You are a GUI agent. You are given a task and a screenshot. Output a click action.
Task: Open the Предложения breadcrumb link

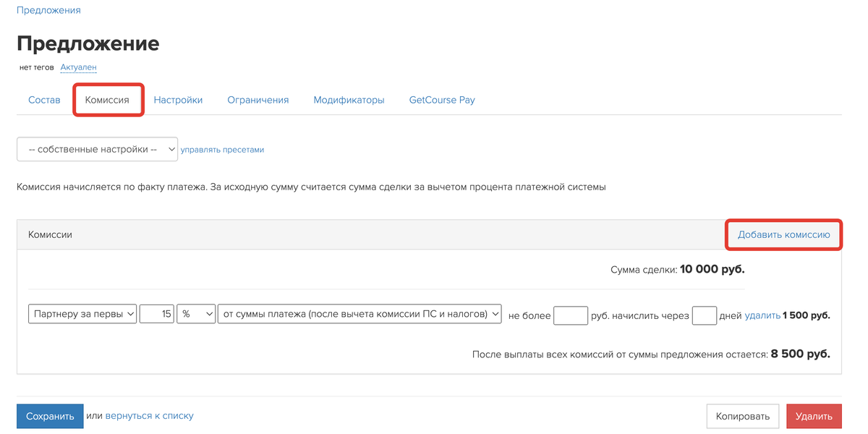click(x=48, y=10)
